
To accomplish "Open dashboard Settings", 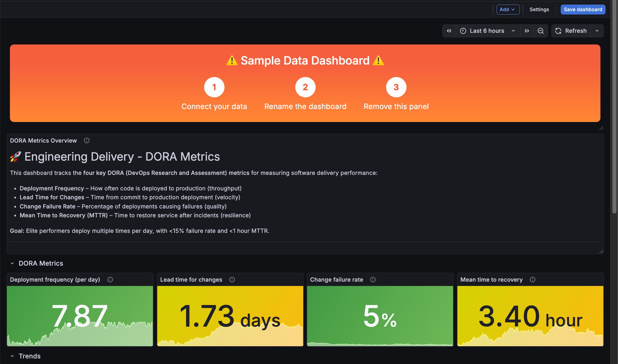I will pyautogui.click(x=539, y=9).
